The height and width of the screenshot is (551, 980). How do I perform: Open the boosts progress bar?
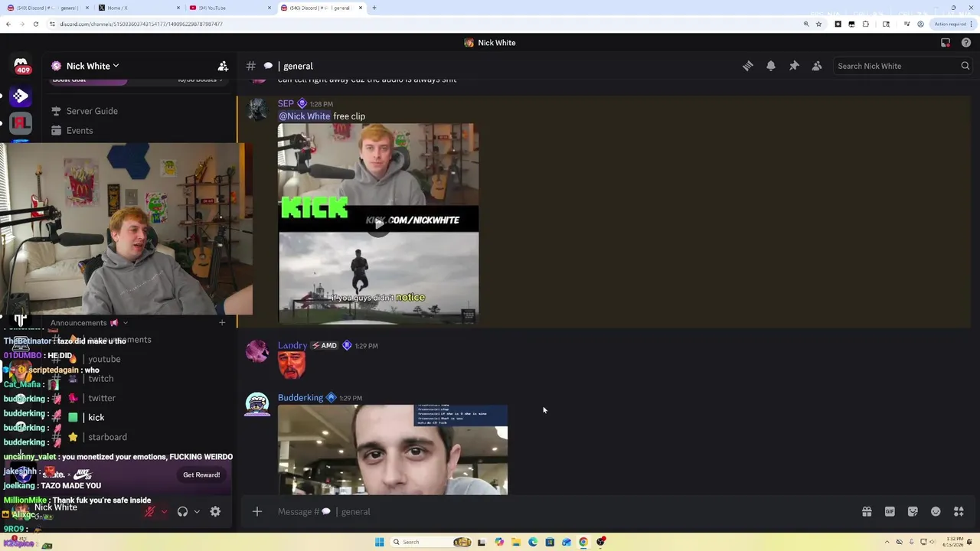(138, 80)
